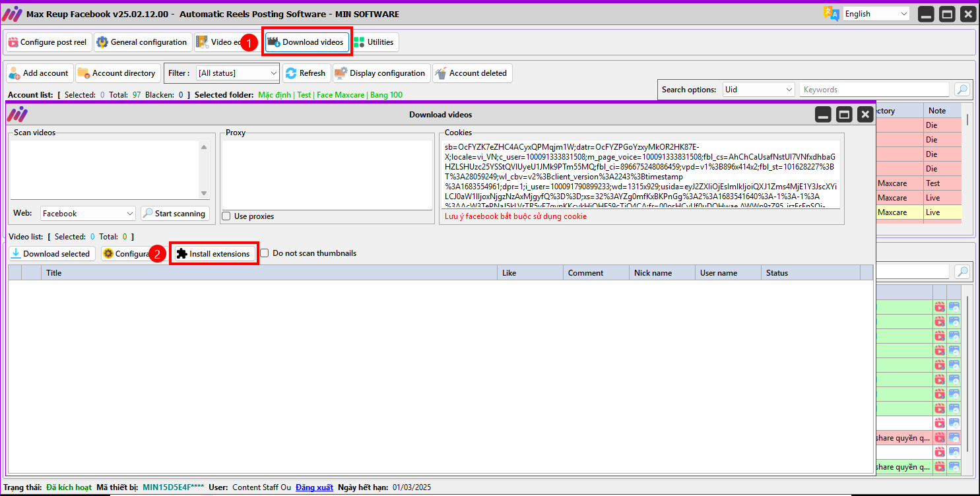Click the Refresh button

[x=306, y=73]
